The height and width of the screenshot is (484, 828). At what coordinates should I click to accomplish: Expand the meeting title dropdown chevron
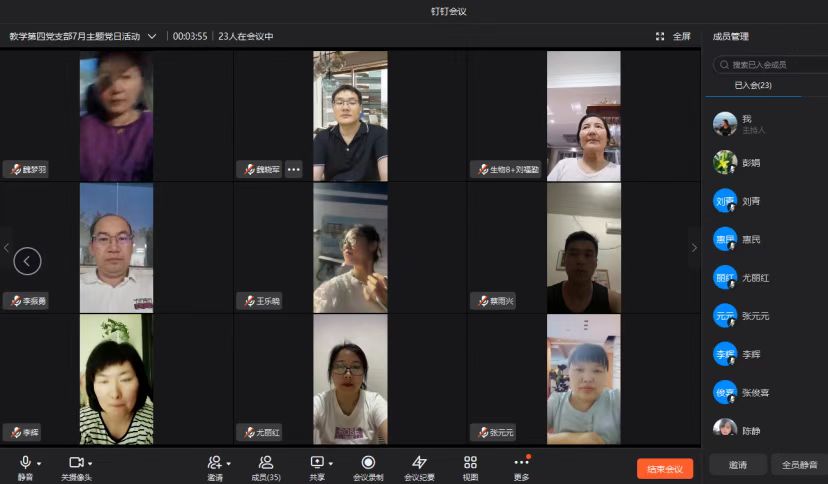coord(152,36)
